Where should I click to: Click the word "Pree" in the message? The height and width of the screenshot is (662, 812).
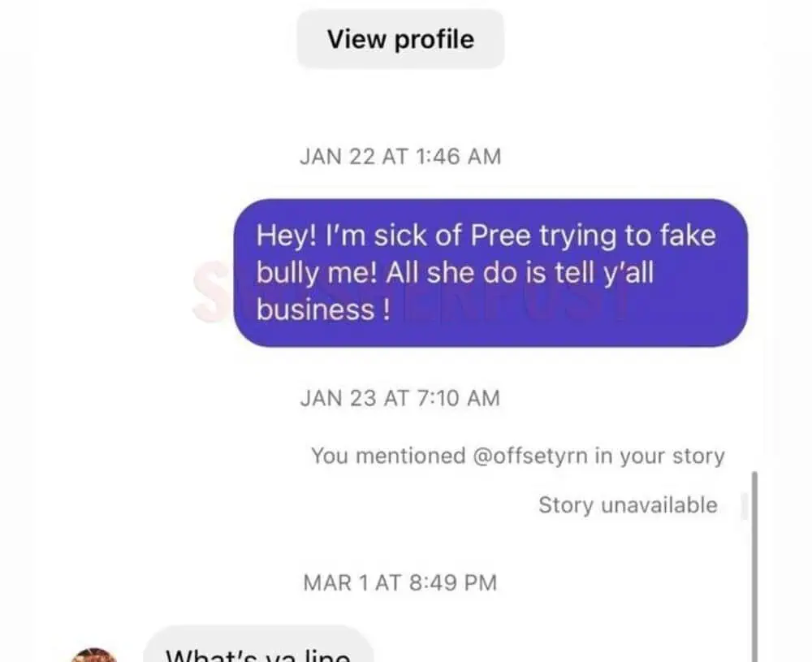coord(501,236)
